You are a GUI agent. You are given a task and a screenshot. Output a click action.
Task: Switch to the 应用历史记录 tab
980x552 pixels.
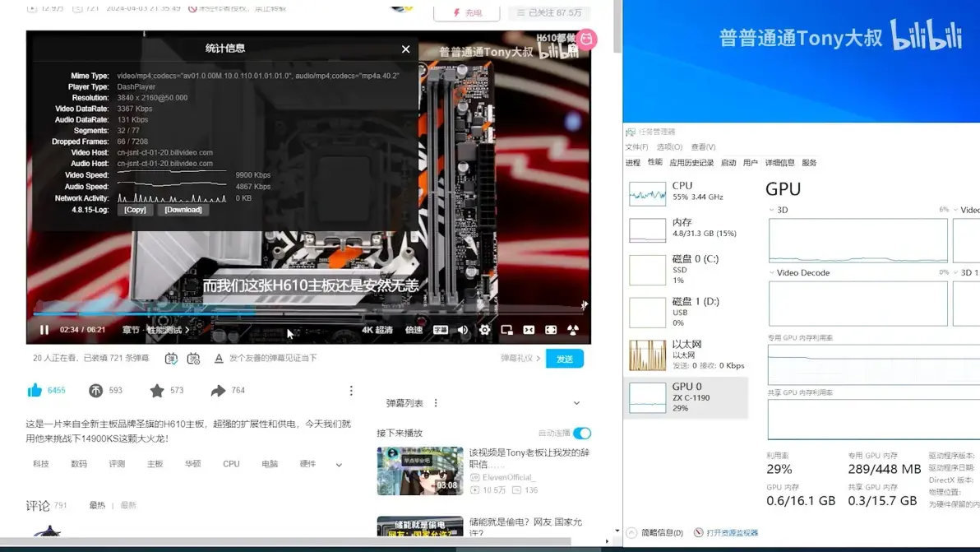691,163
